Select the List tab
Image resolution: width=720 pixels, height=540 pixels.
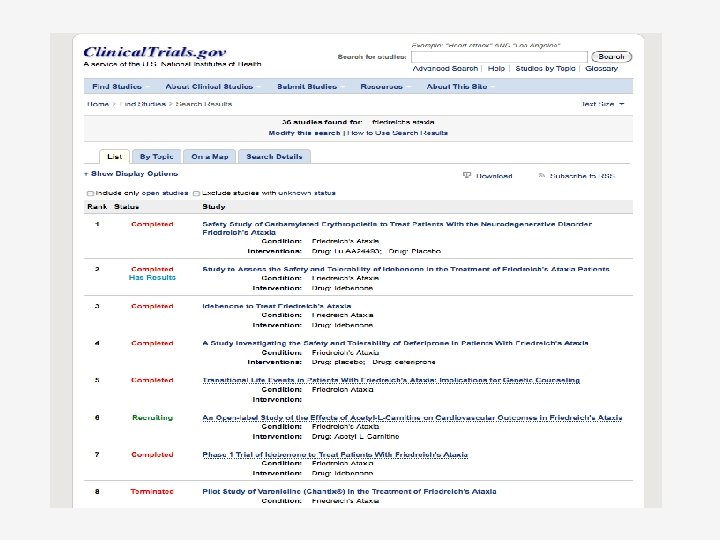click(114, 157)
